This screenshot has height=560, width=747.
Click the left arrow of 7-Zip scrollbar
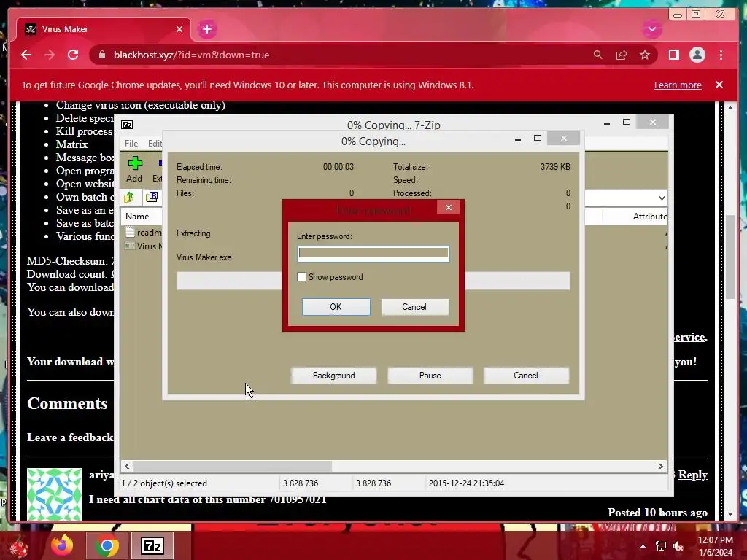(127, 466)
